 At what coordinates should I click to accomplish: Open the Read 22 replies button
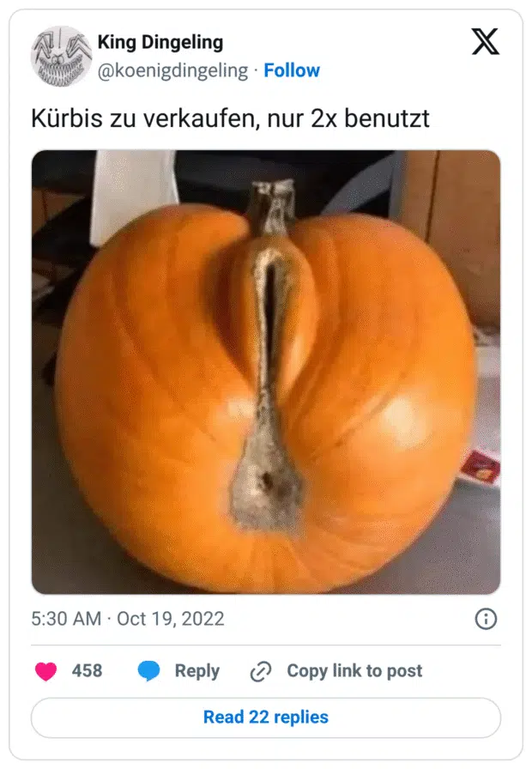point(266,717)
